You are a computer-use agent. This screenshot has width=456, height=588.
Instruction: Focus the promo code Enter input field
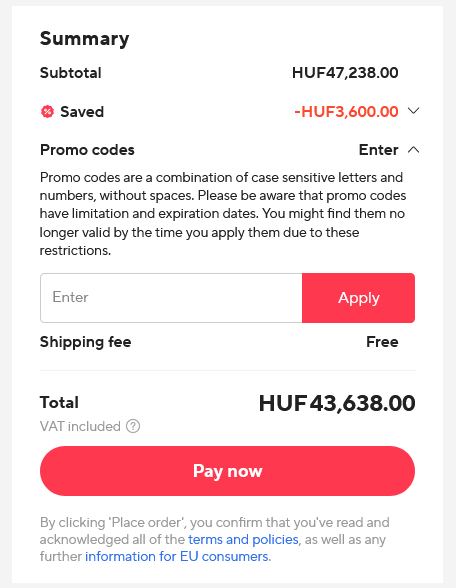tap(171, 298)
